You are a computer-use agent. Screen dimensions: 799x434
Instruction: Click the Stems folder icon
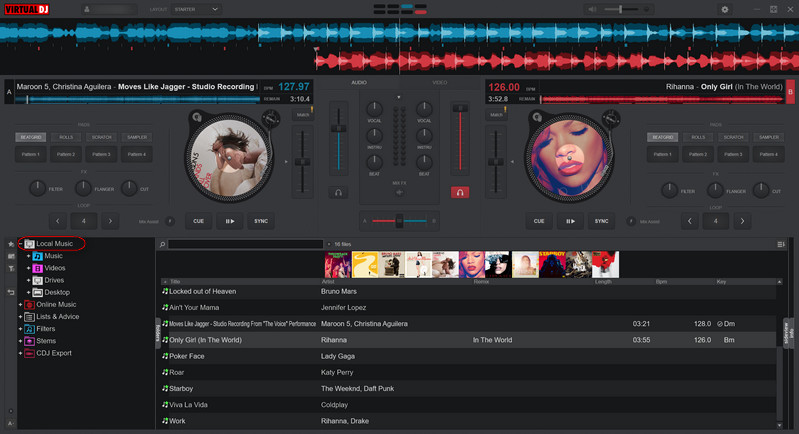30,341
